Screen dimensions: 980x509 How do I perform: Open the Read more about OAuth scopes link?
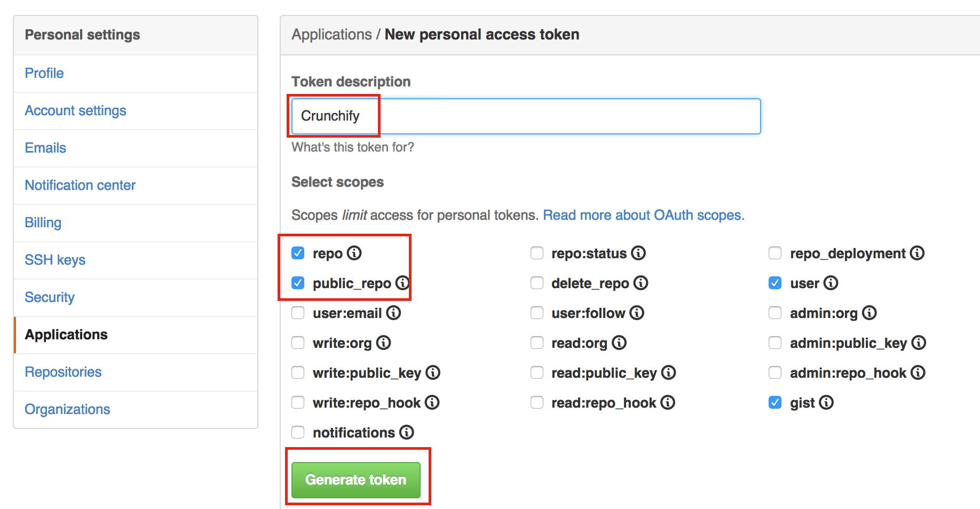[x=642, y=215]
